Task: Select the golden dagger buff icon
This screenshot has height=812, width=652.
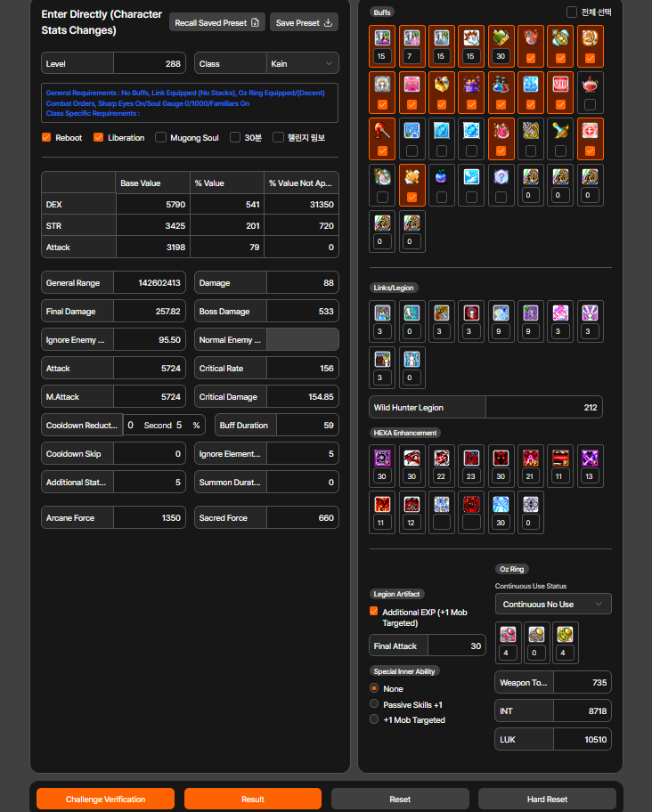Action: 560,131
